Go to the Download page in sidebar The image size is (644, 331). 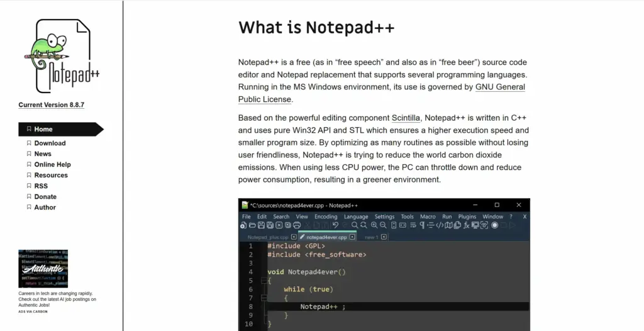coord(50,143)
